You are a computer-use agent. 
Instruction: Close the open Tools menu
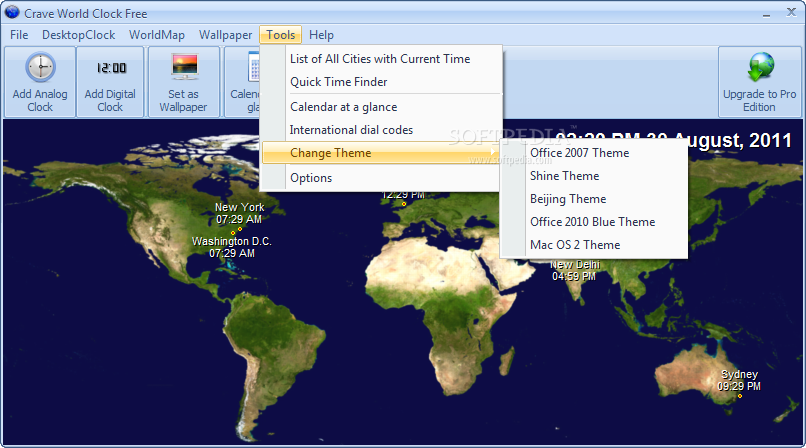pos(281,35)
